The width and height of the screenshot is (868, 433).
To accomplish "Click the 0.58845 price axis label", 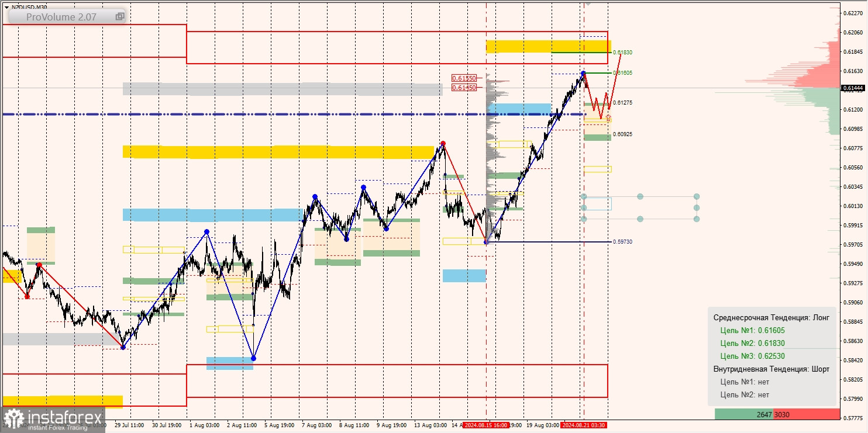I will tap(853, 321).
